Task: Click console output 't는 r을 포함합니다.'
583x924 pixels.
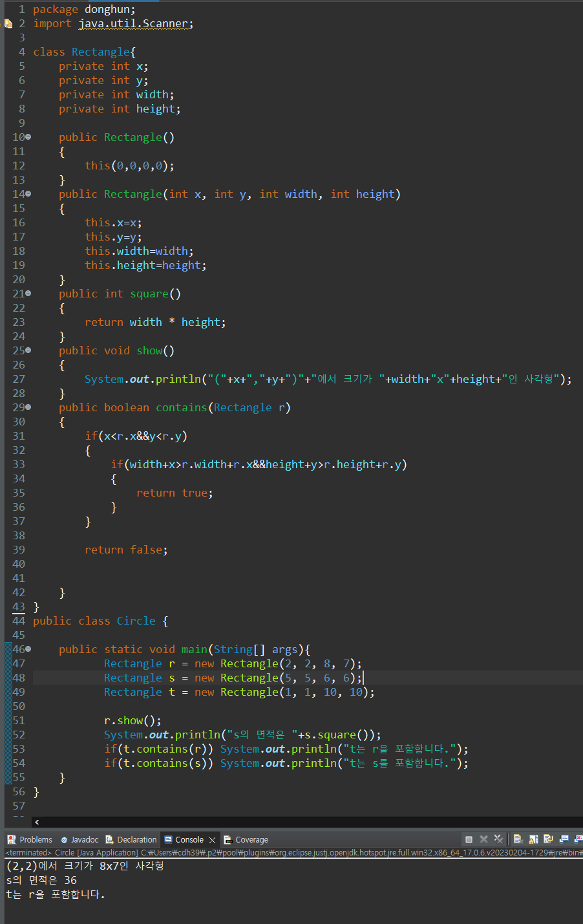Action: [x=56, y=894]
